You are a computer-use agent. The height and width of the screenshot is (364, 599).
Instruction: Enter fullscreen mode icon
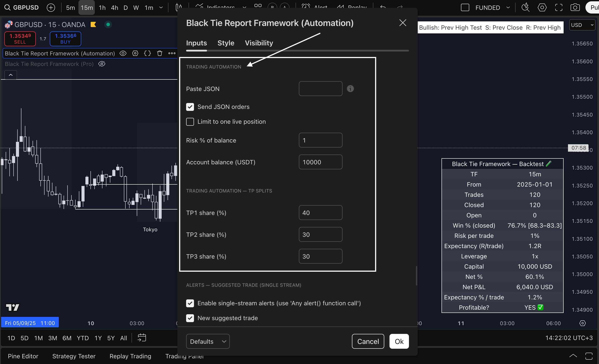pos(559,7)
